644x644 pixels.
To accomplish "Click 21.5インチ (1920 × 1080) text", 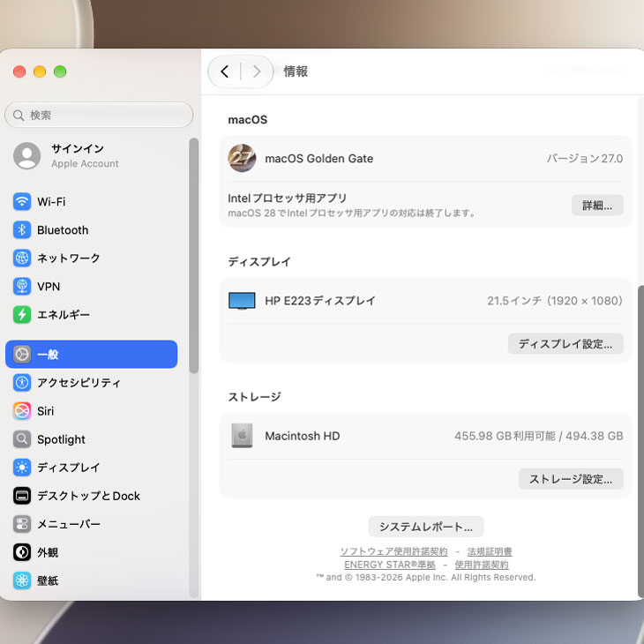I will [555, 301].
